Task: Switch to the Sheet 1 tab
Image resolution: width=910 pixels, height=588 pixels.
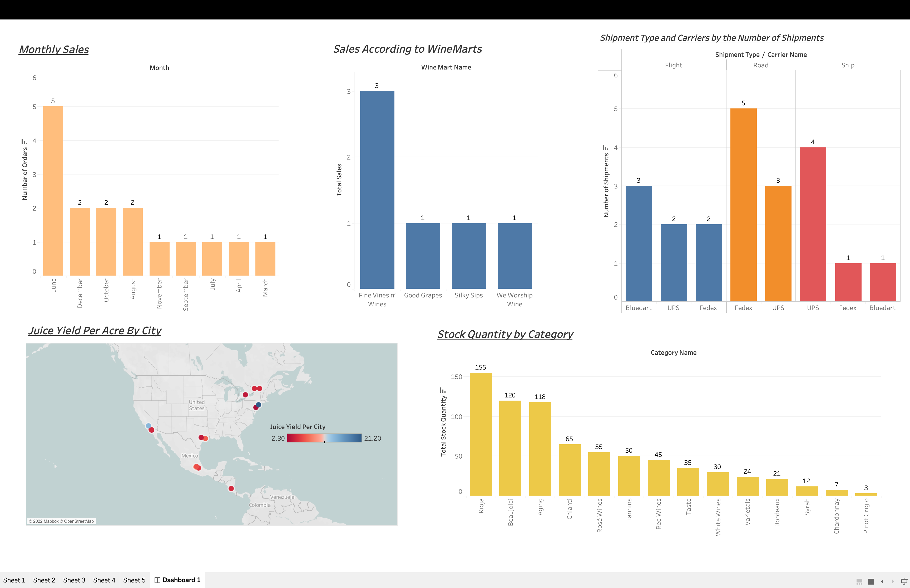Action: coord(14,580)
